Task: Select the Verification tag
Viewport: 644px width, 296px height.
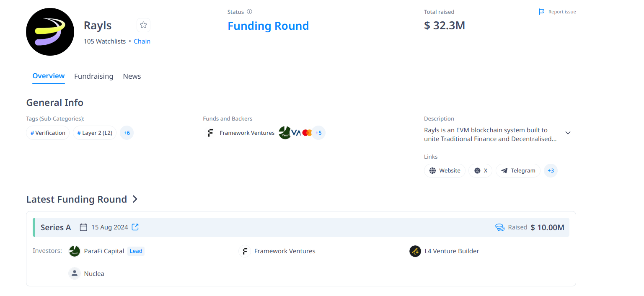Action: [48, 133]
